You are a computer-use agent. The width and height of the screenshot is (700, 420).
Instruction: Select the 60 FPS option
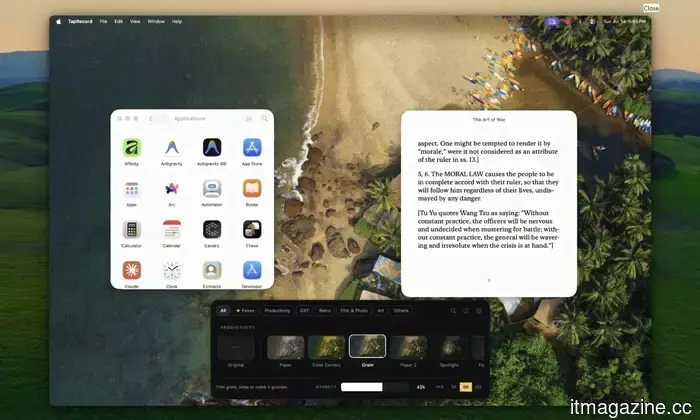(466, 387)
